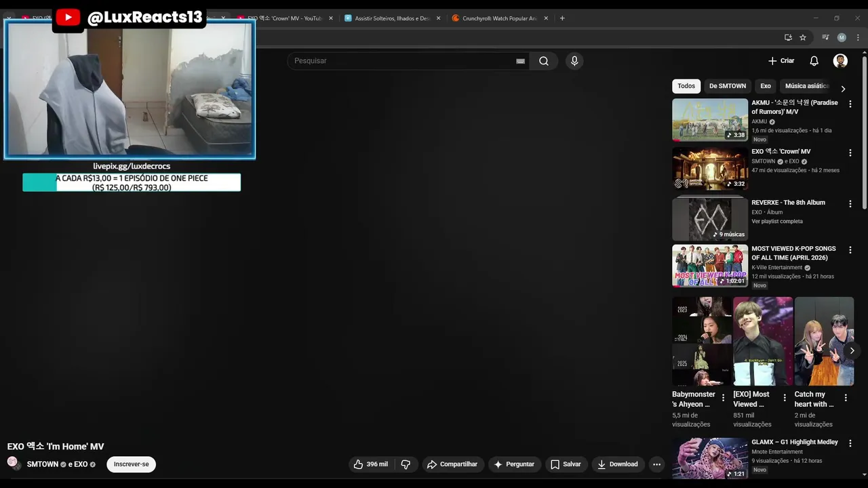Open options menu for EXO 'Crown' MV
This screenshot has height=488, width=868.
click(x=850, y=153)
